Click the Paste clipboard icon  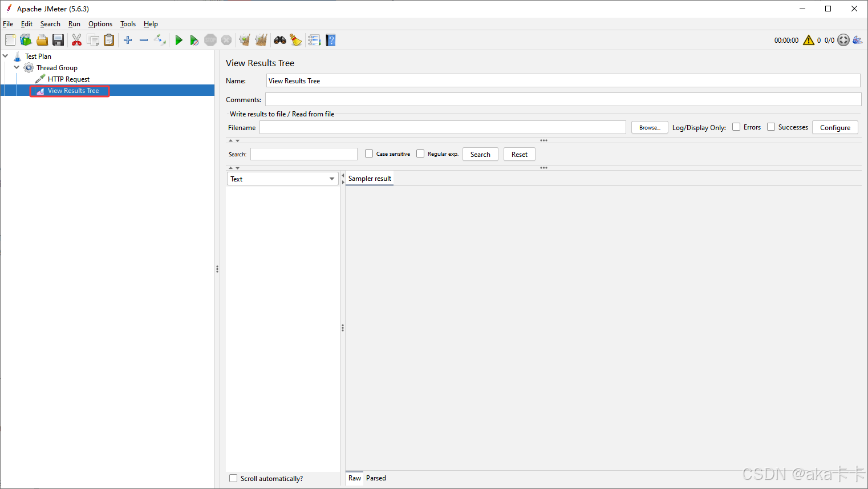[x=109, y=40]
